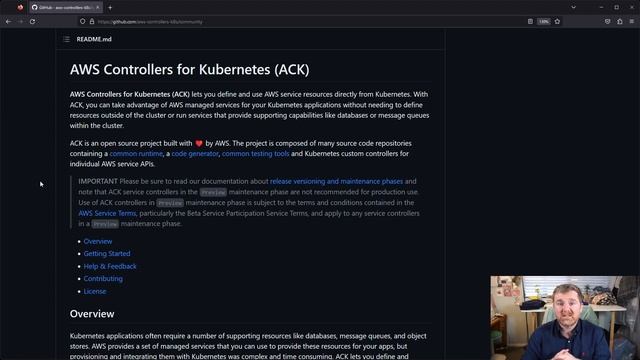Click the red heart emoji
Viewport: 640px width, 360px height.
(199, 143)
